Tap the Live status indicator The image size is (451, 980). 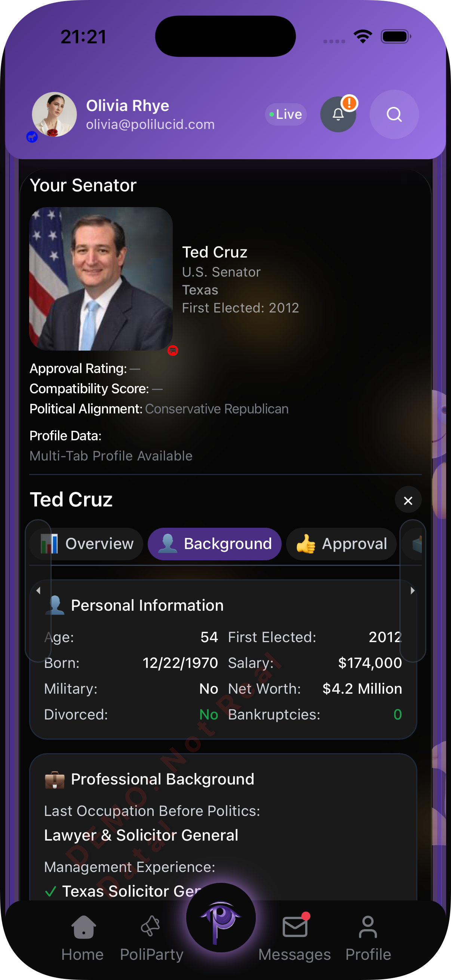pyautogui.click(x=285, y=114)
